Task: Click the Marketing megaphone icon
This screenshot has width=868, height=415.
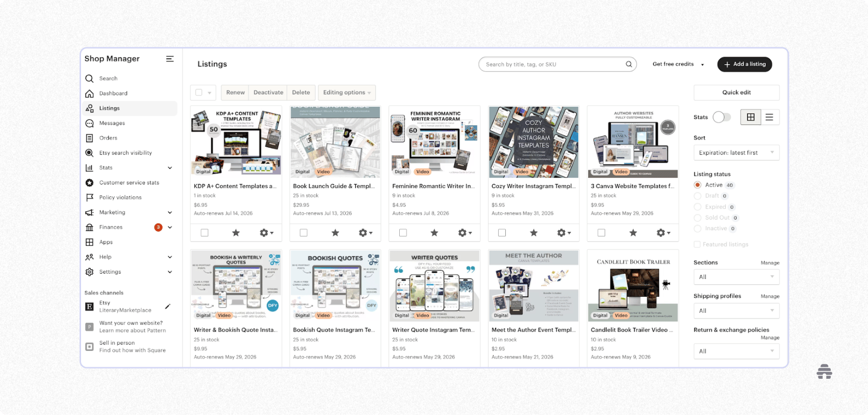Action: coord(89,212)
